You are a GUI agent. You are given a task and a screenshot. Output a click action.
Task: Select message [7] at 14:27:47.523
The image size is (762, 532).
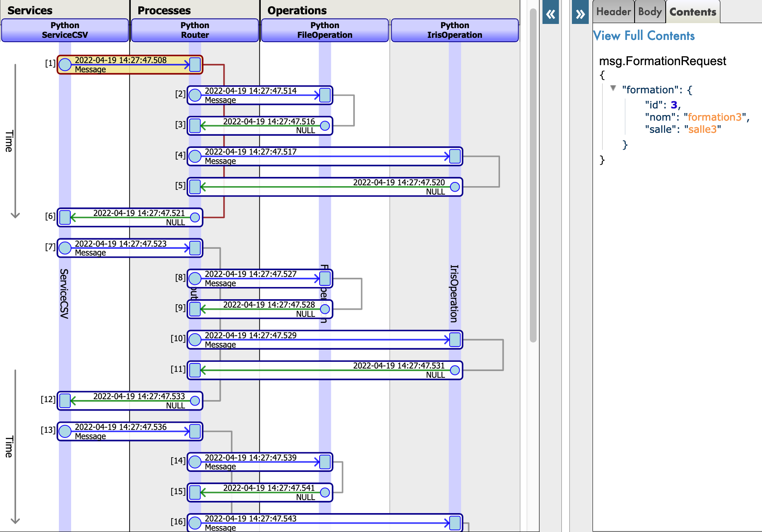(x=130, y=248)
